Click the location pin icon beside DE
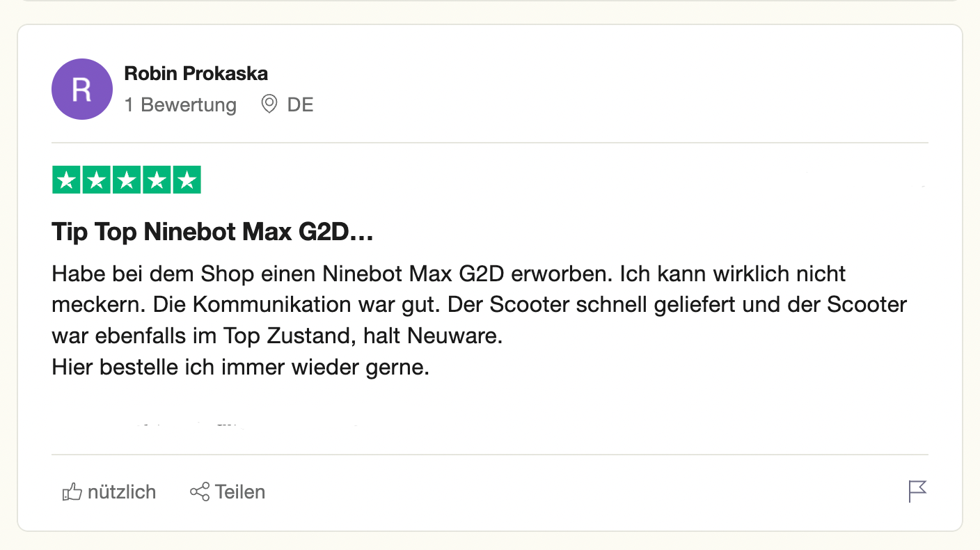 tap(269, 105)
